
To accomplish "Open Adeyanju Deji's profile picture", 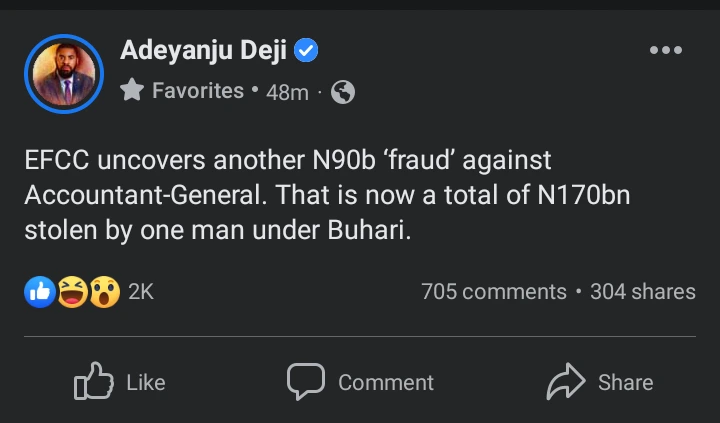I will coord(64,74).
